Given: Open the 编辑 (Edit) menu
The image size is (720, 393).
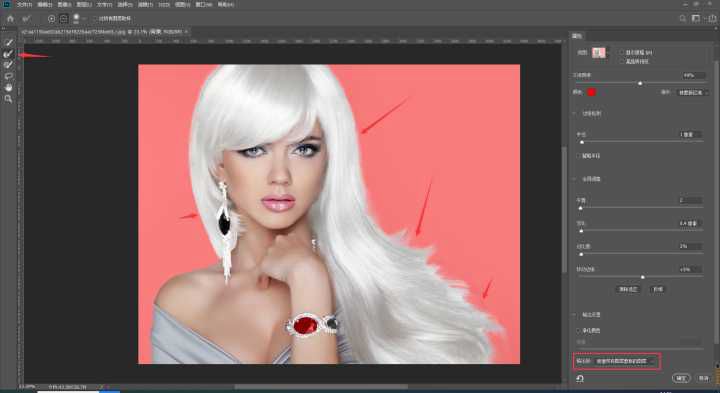Looking at the screenshot, I should click(45, 5).
